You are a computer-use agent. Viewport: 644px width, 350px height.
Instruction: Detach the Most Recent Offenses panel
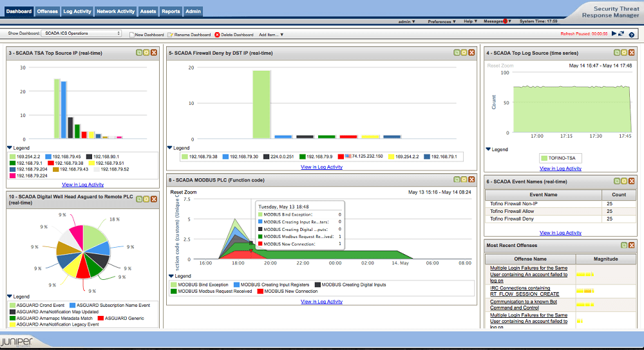click(x=624, y=245)
